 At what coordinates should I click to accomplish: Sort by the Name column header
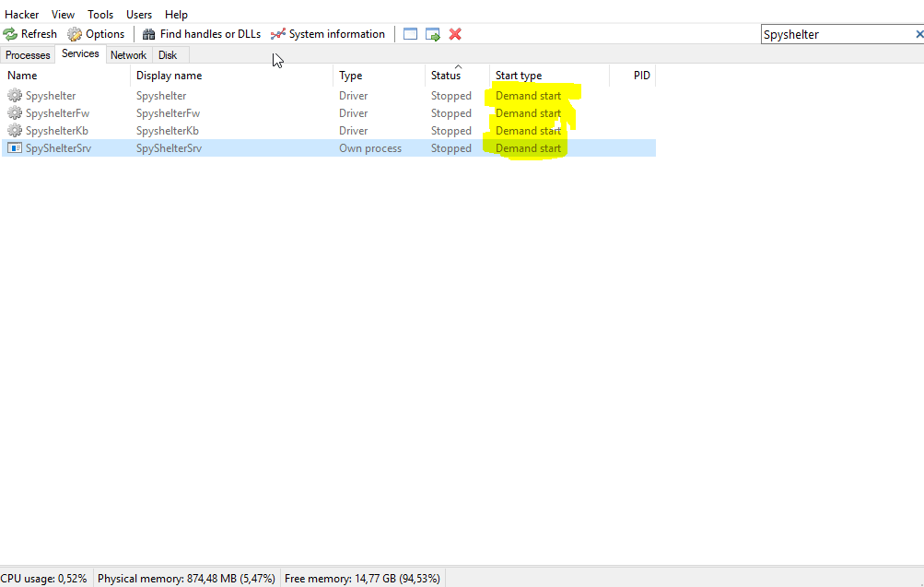(x=65, y=76)
